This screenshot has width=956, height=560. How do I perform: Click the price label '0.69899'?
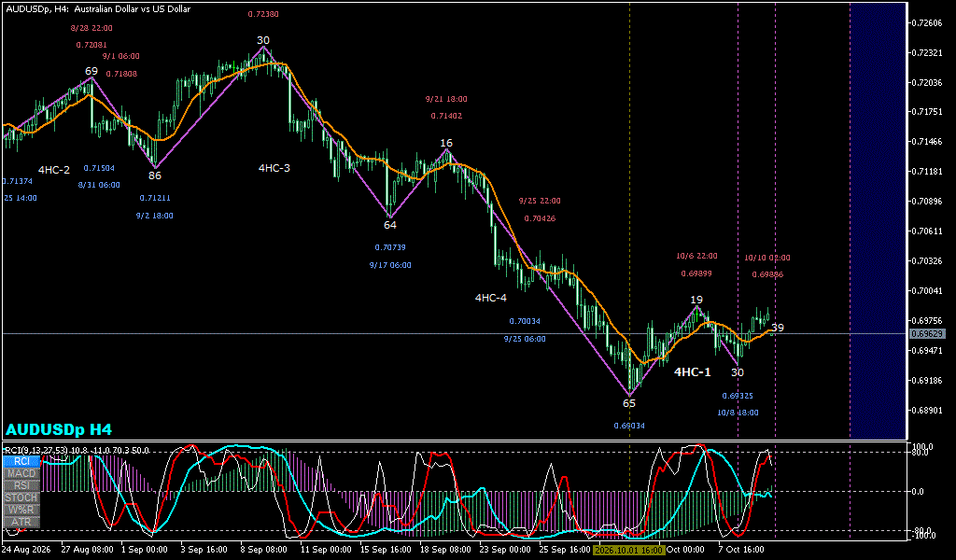pos(696,273)
